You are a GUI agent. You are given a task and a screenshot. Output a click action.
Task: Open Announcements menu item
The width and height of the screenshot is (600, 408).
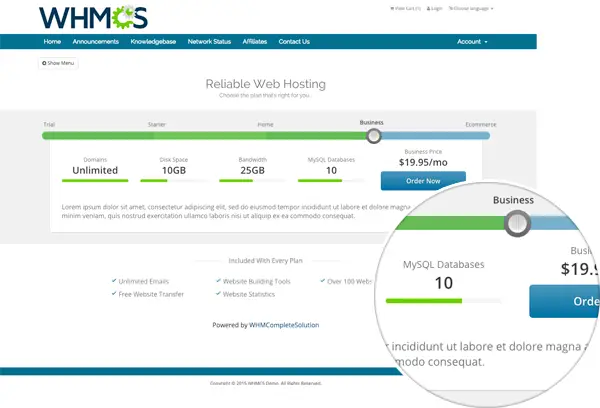click(96, 41)
